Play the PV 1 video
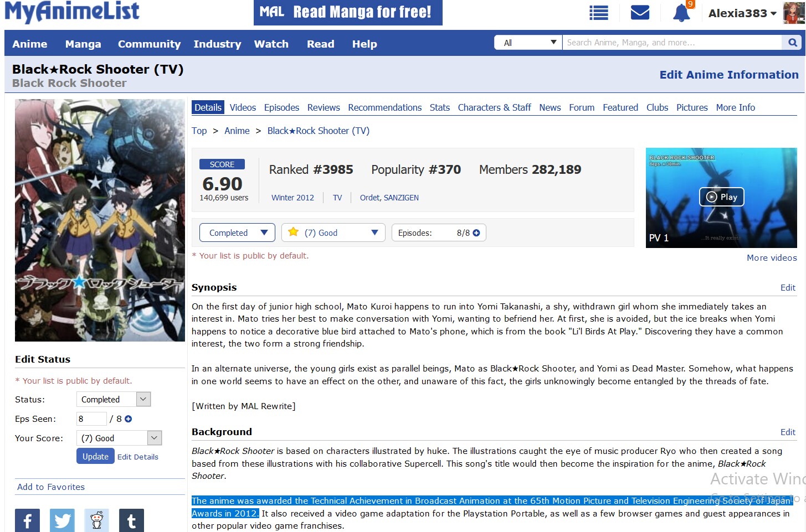 (721, 197)
